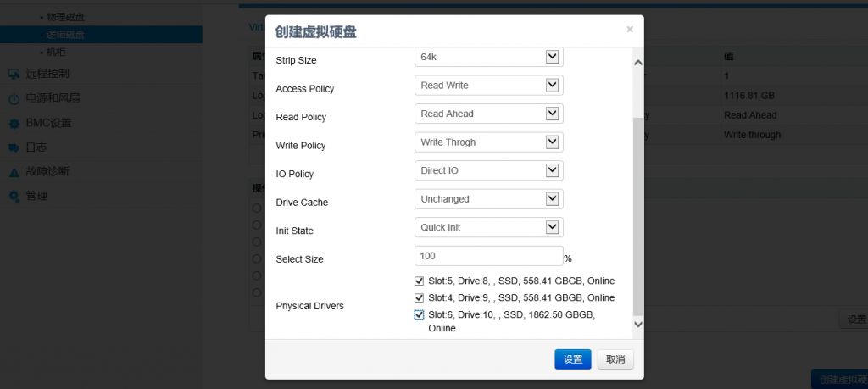Image resolution: width=868 pixels, height=389 pixels.
Task: Toggle Slot:6 Drive:10 physical drive checkbox
Action: coord(419,314)
